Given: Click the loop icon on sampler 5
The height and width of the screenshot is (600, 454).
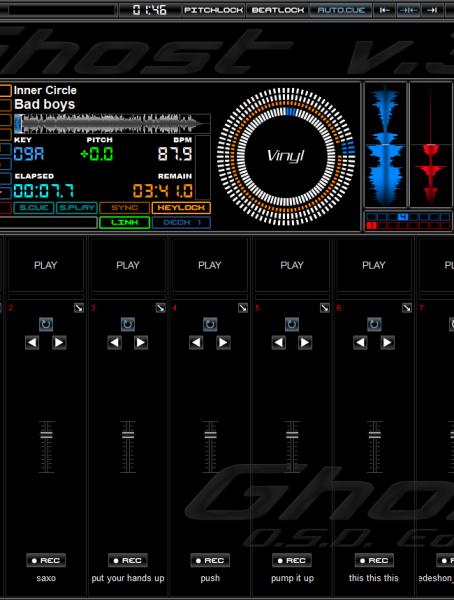Looking at the screenshot, I should click(292, 324).
